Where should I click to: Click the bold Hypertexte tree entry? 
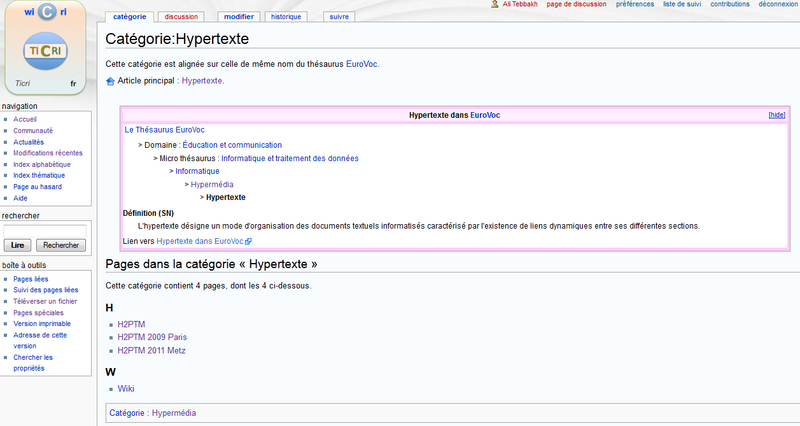(226, 197)
